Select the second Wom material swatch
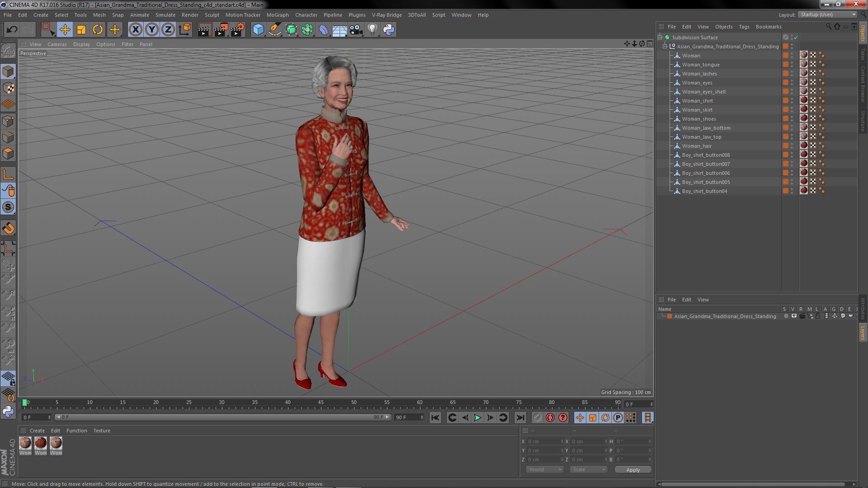 coord(41,446)
